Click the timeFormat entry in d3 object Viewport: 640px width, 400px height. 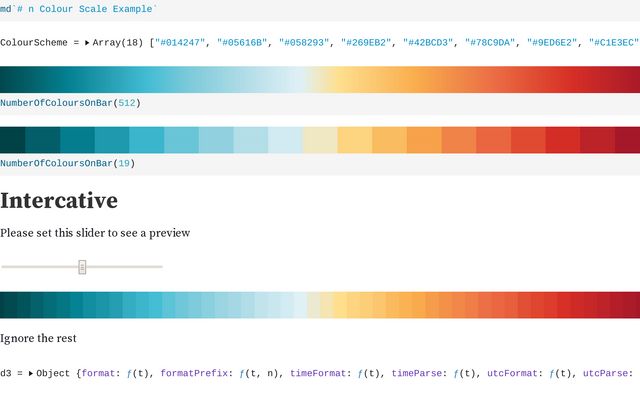tap(320, 373)
